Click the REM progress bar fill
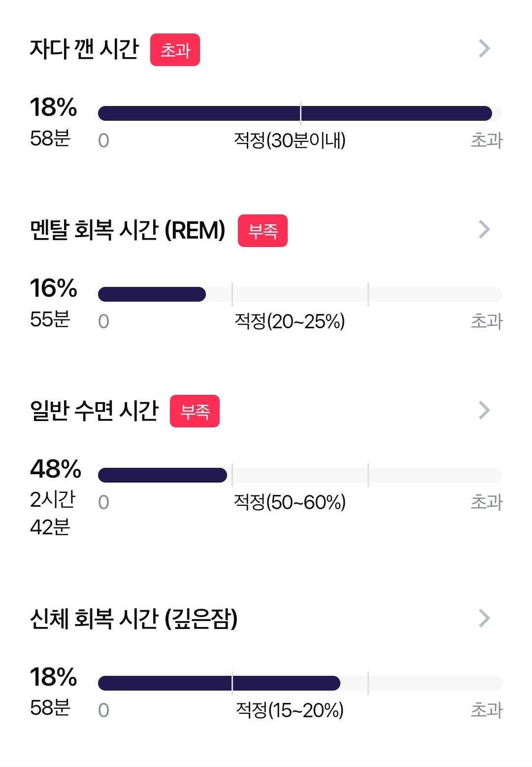 [x=152, y=294]
